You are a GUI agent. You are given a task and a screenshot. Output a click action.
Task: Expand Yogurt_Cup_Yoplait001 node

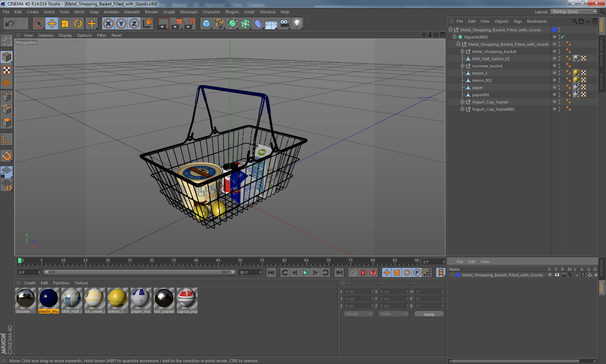click(x=462, y=109)
